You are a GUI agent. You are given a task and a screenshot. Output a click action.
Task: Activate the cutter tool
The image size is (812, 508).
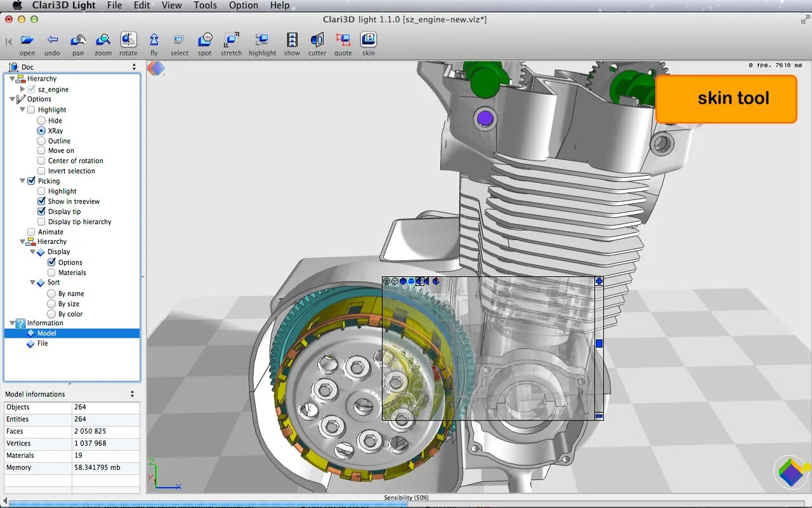click(317, 41)
